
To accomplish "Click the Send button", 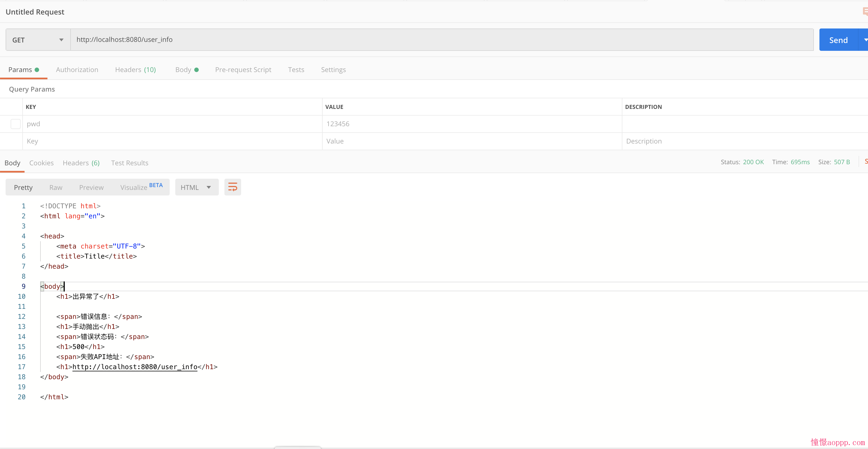I will click(838, 40).
